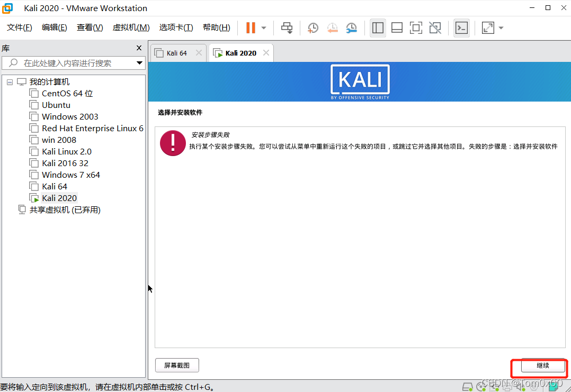Select Kali Linux 2.0 in the library
571x392 pixels.
[x=67, y=152]
